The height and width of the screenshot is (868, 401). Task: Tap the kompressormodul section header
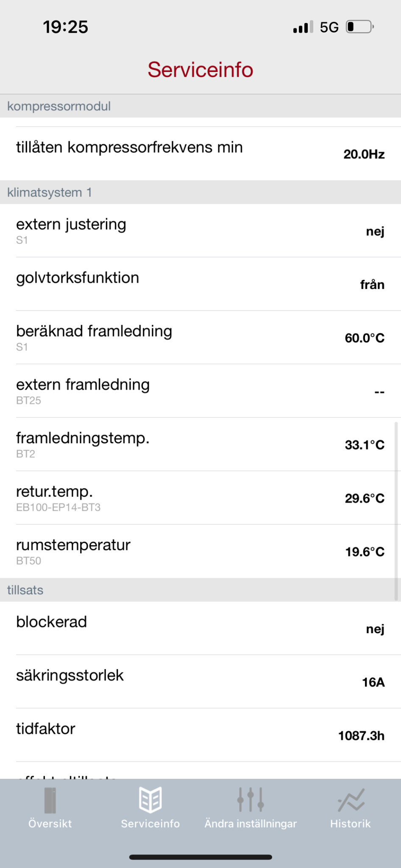click(x=200, y=106)
